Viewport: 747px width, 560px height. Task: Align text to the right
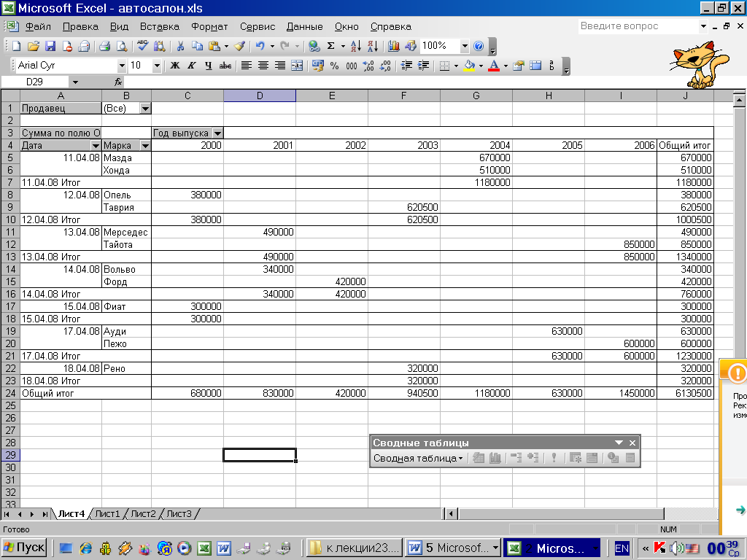280,66
